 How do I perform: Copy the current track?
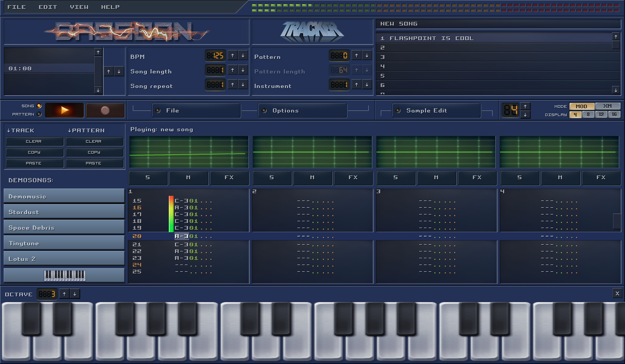pyautogui.click(x=34, y=153)
